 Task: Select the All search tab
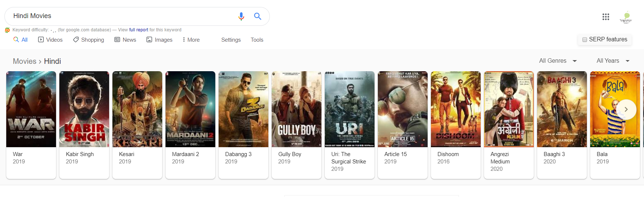21,39
